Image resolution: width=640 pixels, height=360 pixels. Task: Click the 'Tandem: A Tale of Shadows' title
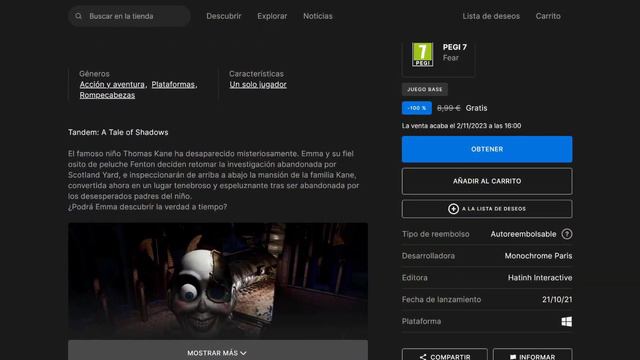118,132
